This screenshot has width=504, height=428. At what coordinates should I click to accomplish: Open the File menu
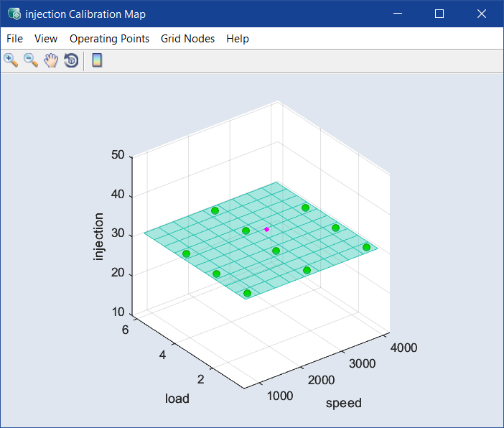tap(14, 39)
